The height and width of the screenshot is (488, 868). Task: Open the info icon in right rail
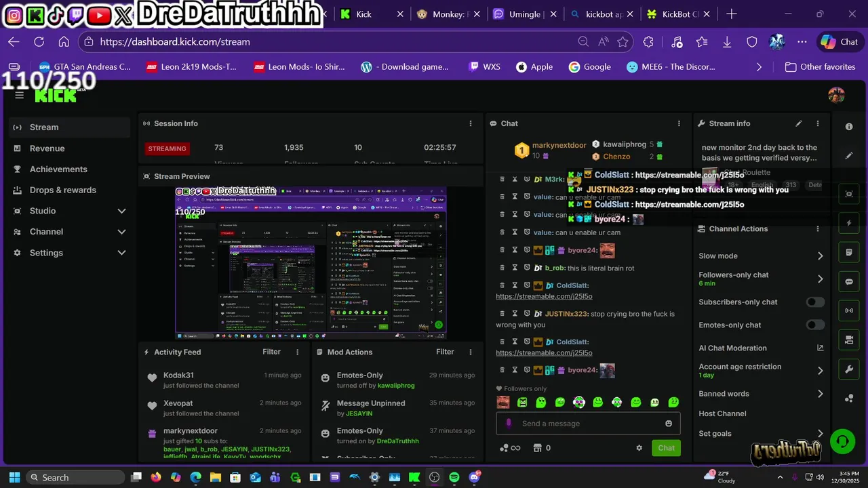click(x=849, y=127)
